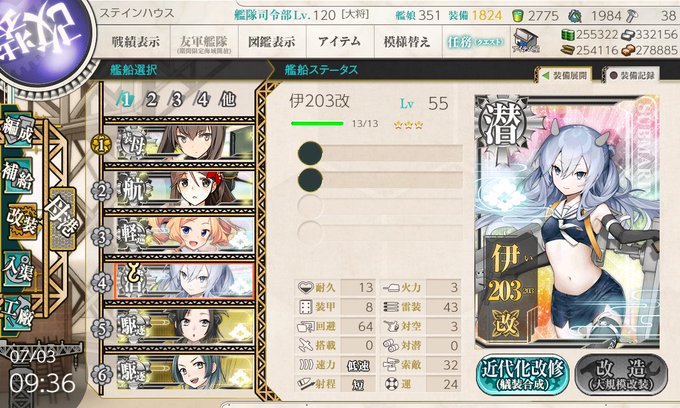Select the destroyer in slot 6

pos(179,372)
